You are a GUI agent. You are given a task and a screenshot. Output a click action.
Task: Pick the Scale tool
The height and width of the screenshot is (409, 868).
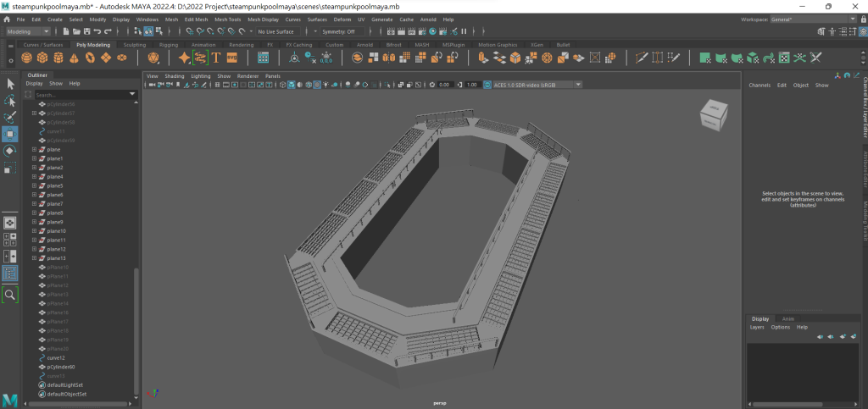click(x=10, y=167)
